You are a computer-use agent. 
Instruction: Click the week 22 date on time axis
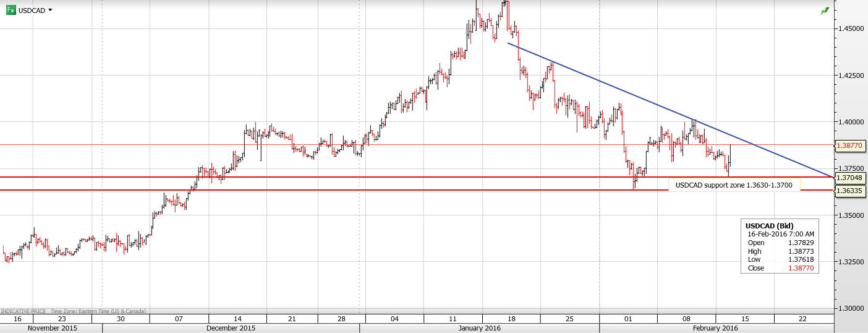(x=802, y=318)
